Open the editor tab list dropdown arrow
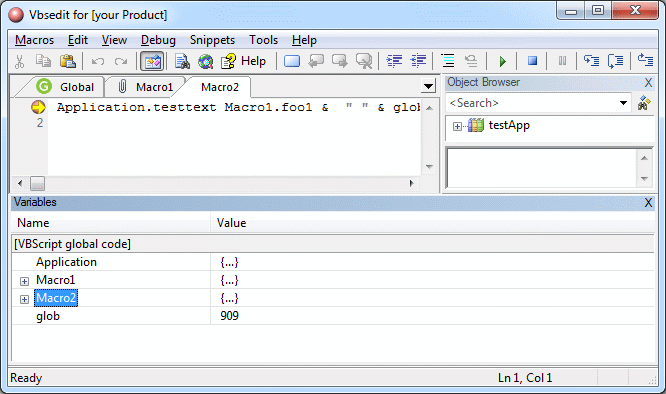 click(x=428, y=86)
